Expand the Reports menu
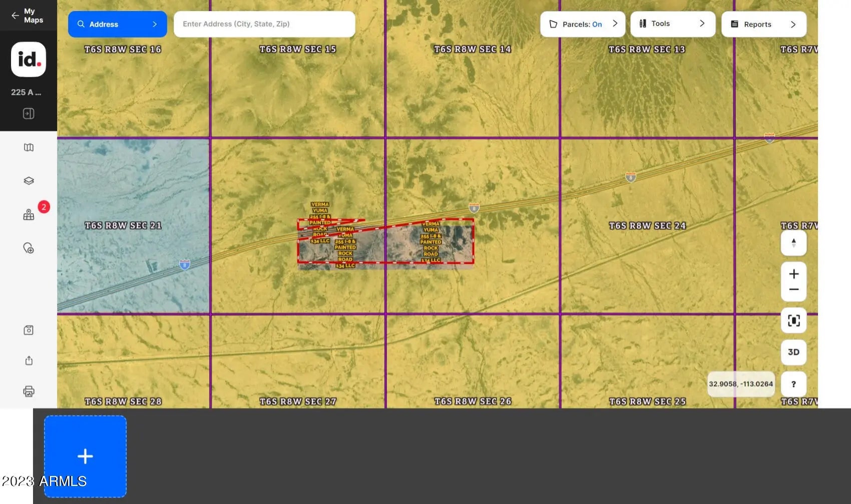851x504 pixels. 763,24
